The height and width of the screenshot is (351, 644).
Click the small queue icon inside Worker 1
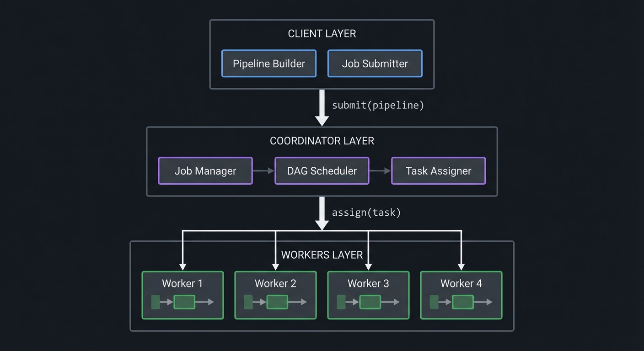click(156, 302)
